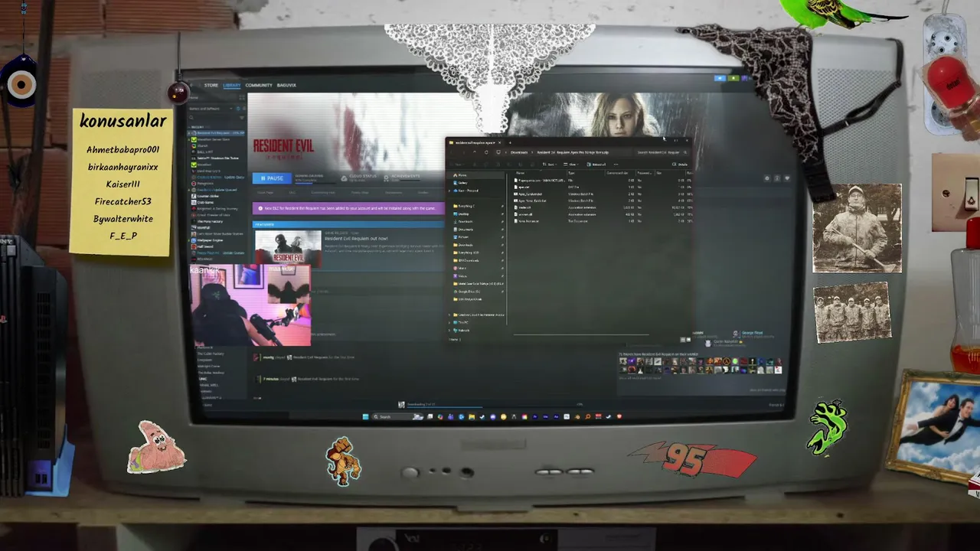Switch Explorer to large thumbnails view toggle
The width and height of the screenshot is (980, 551).
click(x=688, y=340)
